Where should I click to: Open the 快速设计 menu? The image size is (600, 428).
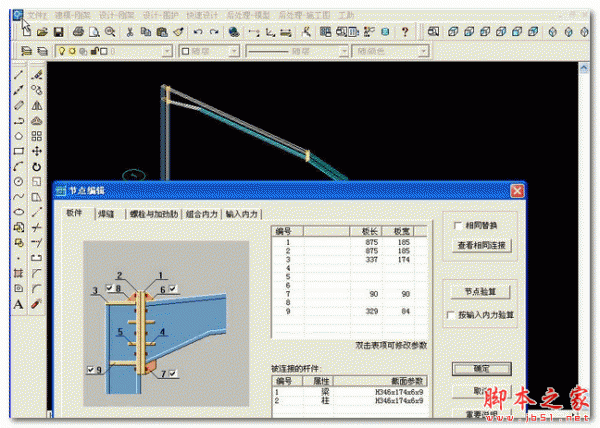[x=202, y=15]
